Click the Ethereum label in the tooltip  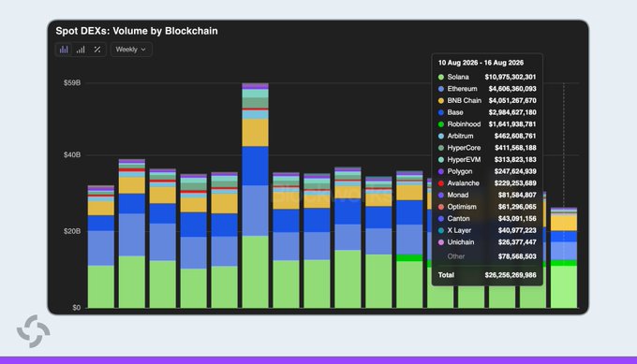(462, 89)
